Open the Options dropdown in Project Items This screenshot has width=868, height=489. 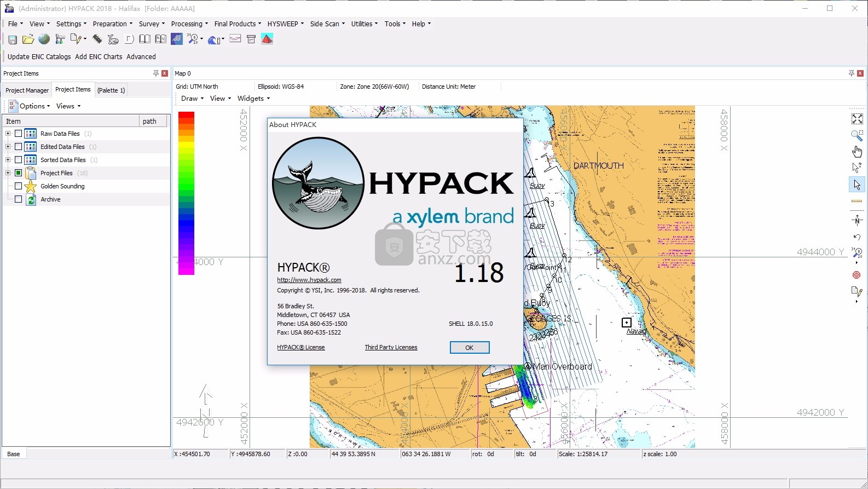tap(30, 106)
